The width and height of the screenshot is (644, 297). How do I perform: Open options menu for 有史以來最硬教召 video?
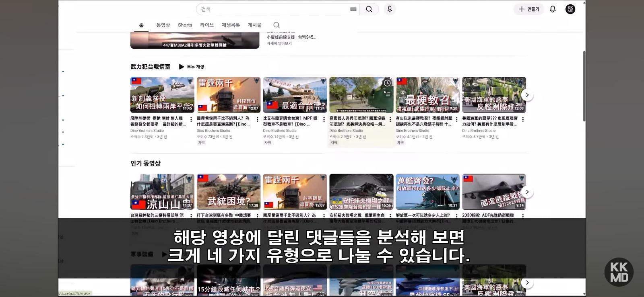pos(457,119)
